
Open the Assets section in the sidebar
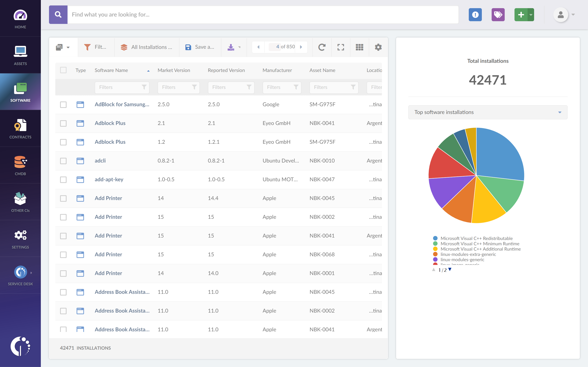(x=20, y=55)
